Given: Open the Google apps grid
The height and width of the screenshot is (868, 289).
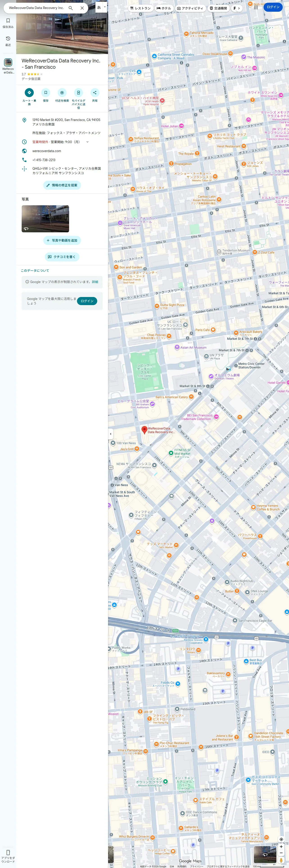Looking at the screenshot, I should [x=256, y=7].
